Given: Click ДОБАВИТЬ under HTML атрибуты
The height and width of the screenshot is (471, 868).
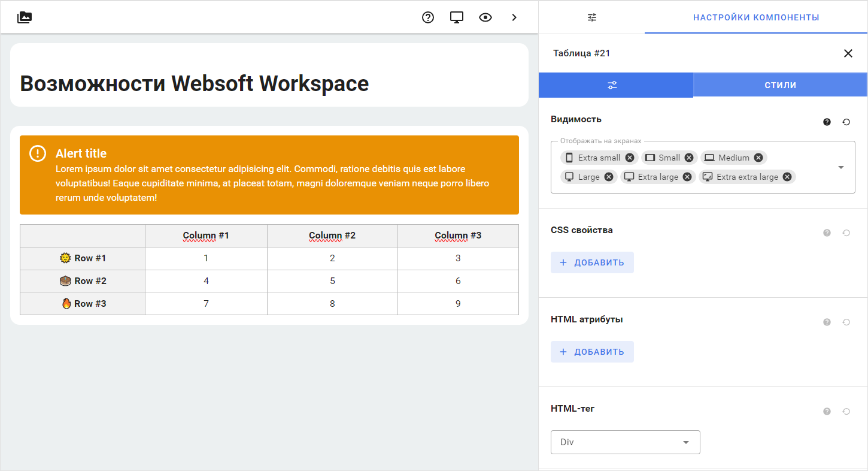Looking at the screenshot, I should click(592, 352).
